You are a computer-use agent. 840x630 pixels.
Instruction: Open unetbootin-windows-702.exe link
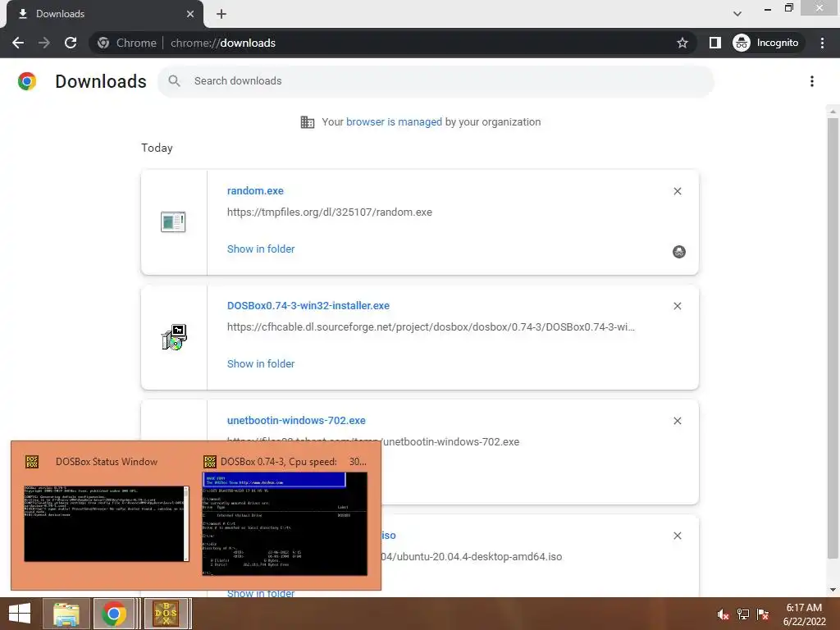296,421
